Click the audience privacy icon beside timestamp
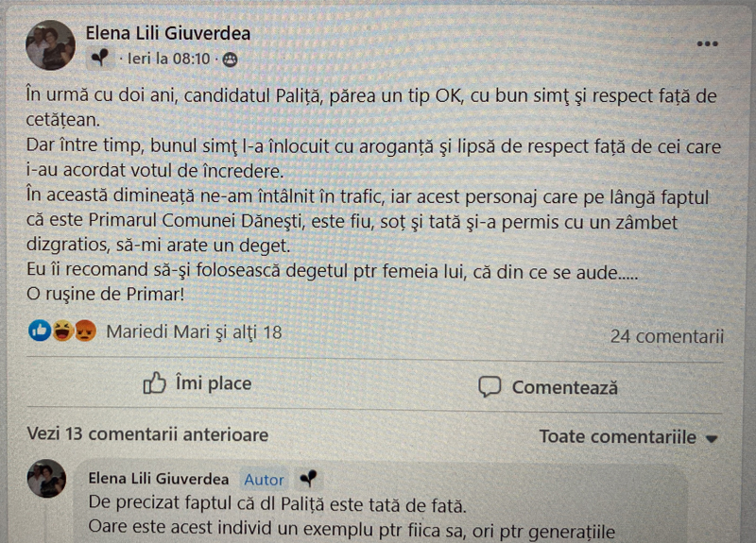 [x=230, y=59]
